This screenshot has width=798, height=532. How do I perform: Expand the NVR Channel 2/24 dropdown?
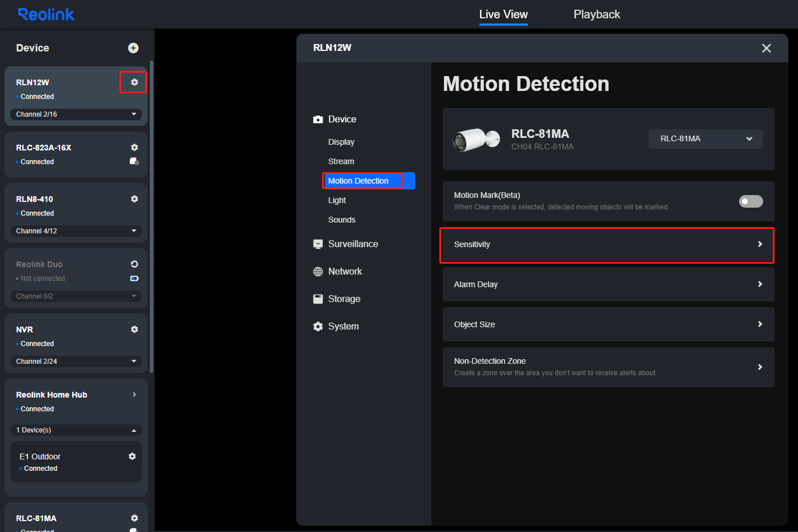(x=76, y=362)
